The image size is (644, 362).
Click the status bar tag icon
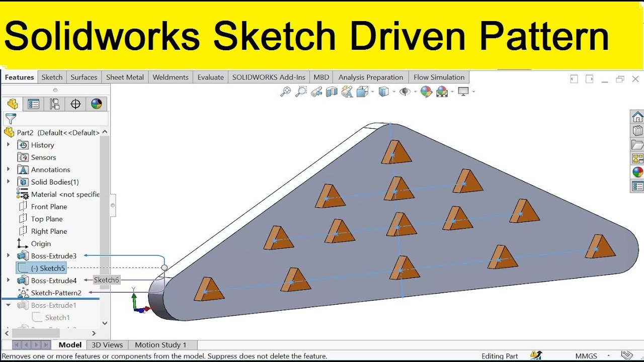pyautogui.click(x=627, y=355)
